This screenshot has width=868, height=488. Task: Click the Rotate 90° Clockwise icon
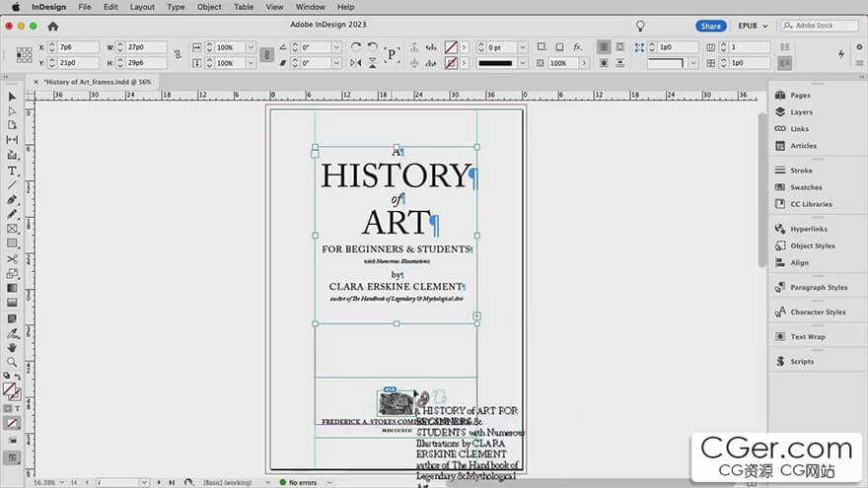(x=356, y=47)
